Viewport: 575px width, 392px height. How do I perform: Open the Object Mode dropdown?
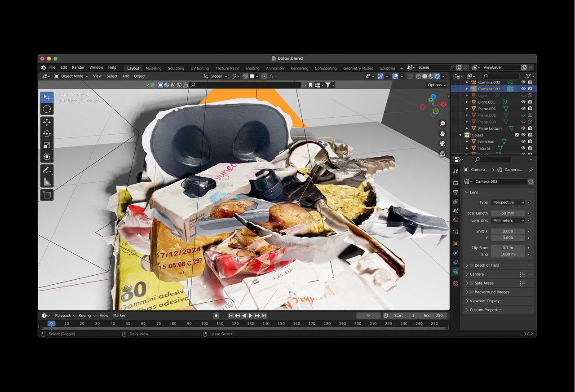coord(71,76)
